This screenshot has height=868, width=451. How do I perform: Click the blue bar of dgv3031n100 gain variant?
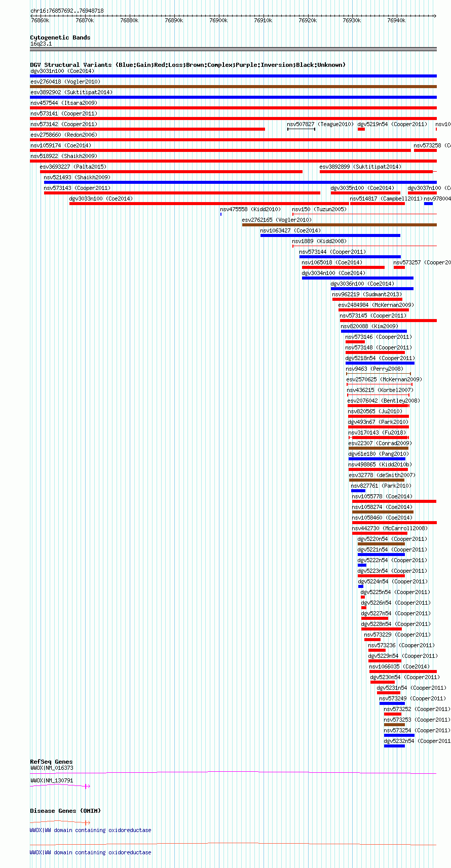coord(233,76)
